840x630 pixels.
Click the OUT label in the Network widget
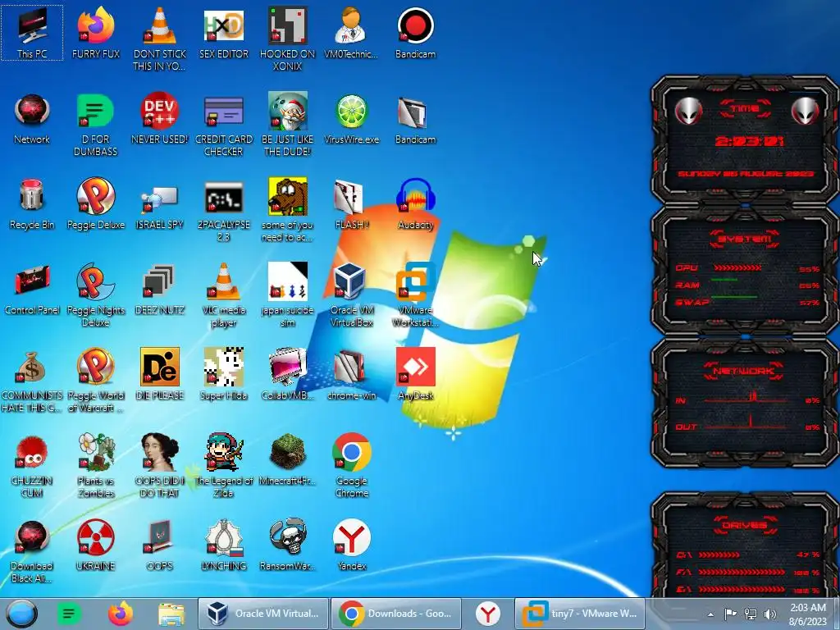[x=686, y=427]
